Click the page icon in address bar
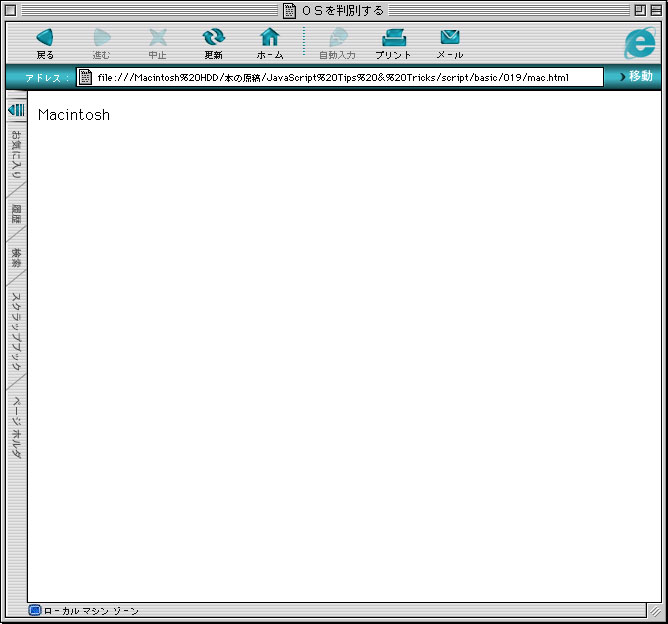Viewport: 668px width, 624px height. [85, 77]
